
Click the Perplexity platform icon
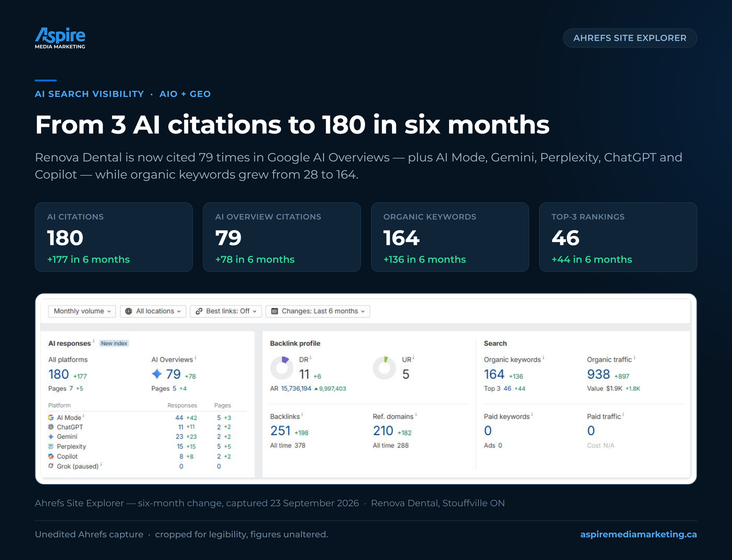coord(51,447)
